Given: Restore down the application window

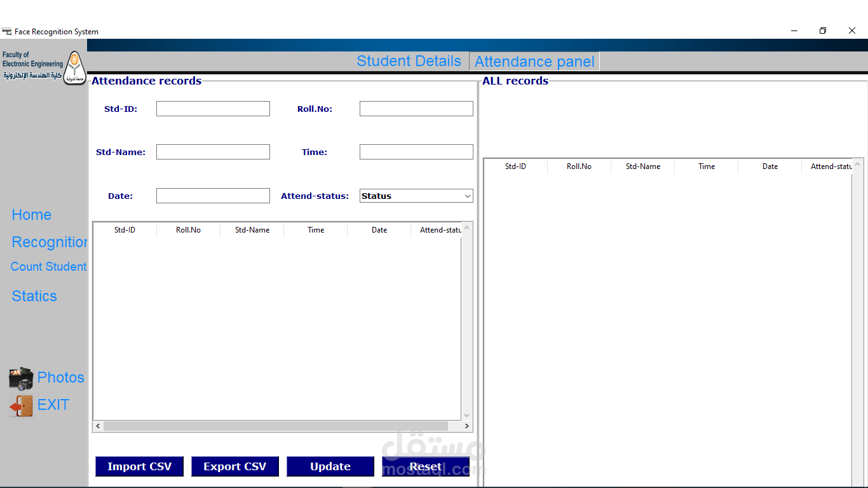Looking at the screenshot, I should coord(823,30).
